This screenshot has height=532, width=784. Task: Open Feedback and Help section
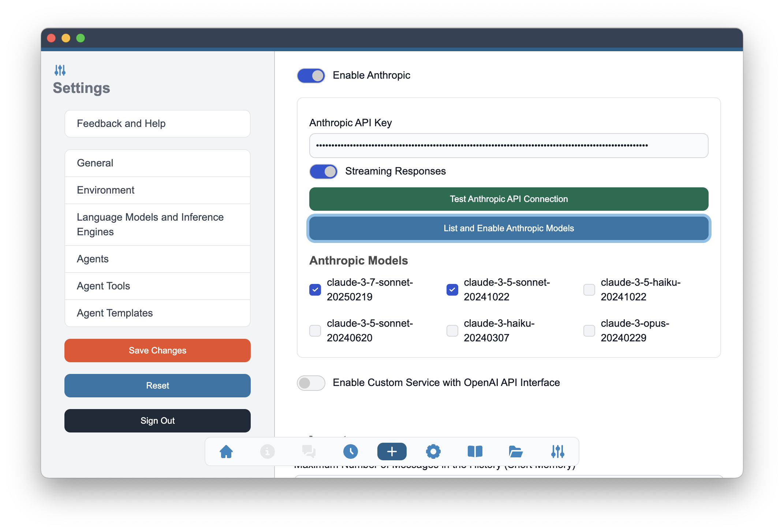157,124
